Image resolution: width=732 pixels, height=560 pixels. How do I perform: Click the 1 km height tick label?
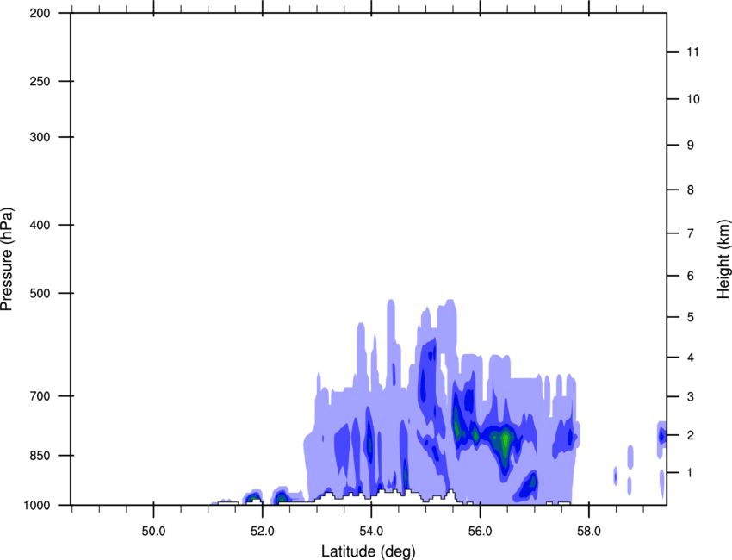coord(689,473)
